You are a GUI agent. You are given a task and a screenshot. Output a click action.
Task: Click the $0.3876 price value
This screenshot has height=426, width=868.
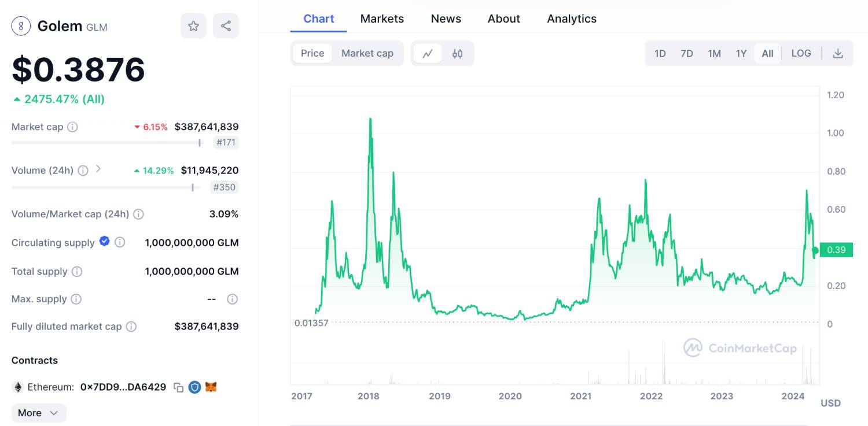(x=78, y=69)
